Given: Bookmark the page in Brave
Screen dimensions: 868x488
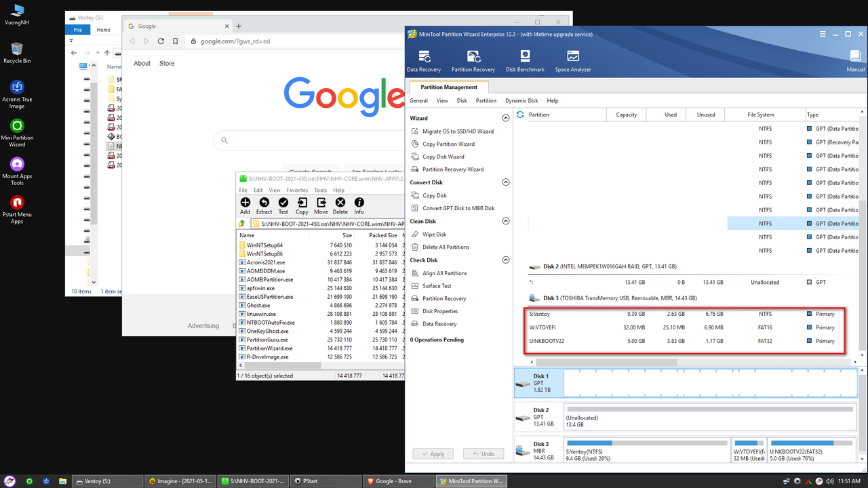Looking at the screenshot, I should coord(176,41).
